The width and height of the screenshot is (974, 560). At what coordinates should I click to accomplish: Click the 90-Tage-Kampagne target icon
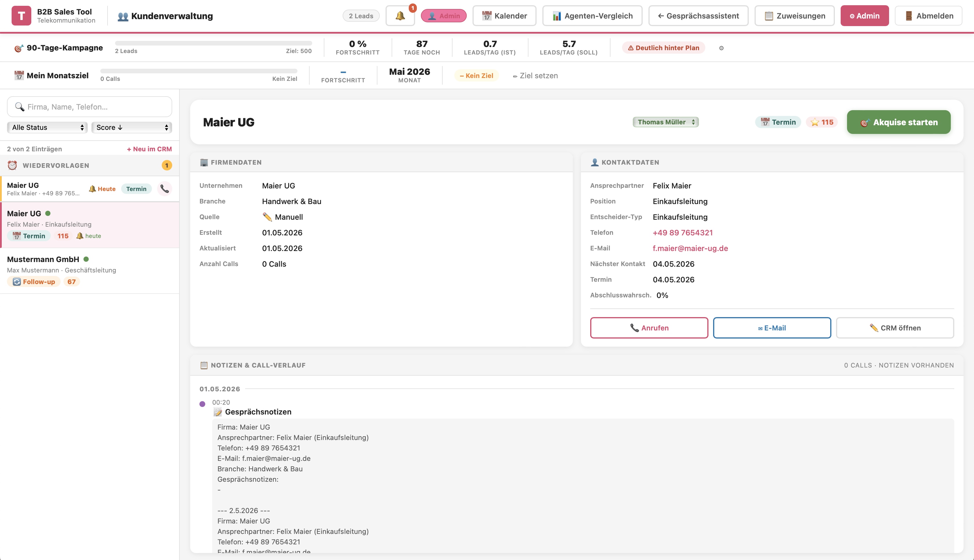tap(19, 48)
